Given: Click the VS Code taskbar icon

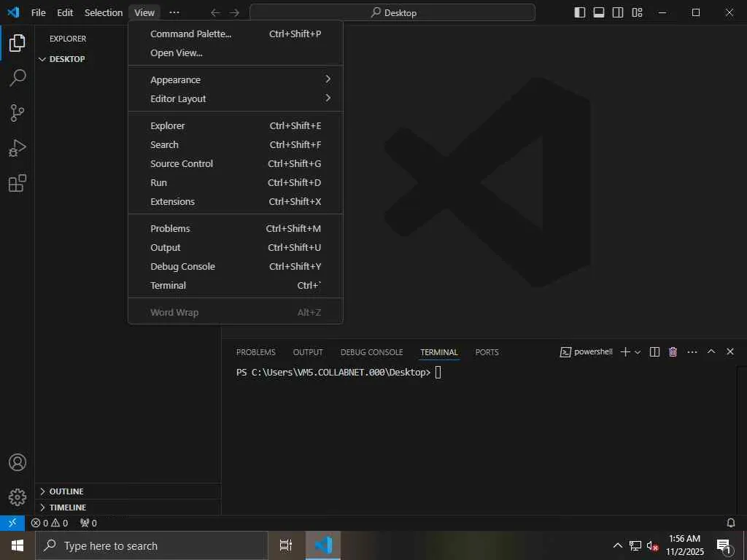Looking at the screenshot, I should pyautogui.click(x=323, y=545).
